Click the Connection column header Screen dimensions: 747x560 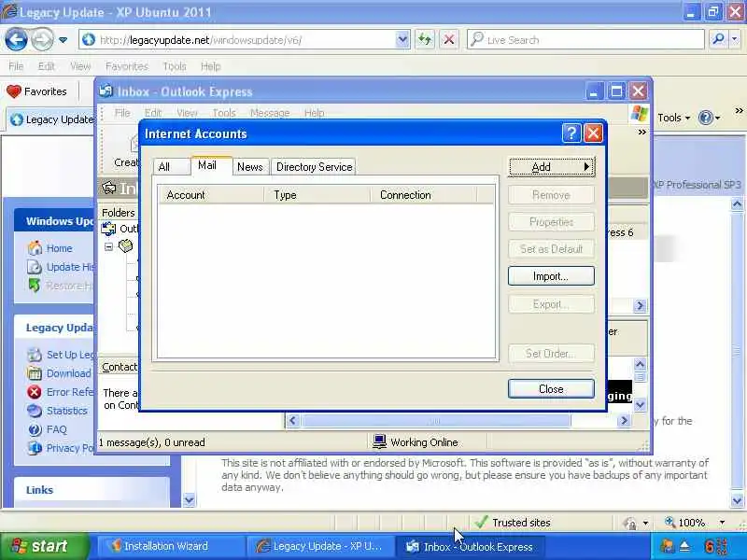(423, 195)
